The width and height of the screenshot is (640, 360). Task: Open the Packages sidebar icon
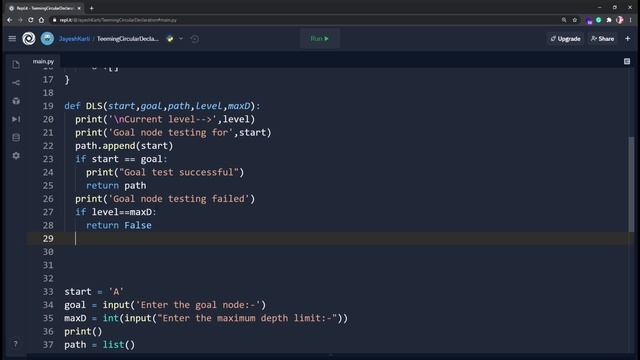16,101
